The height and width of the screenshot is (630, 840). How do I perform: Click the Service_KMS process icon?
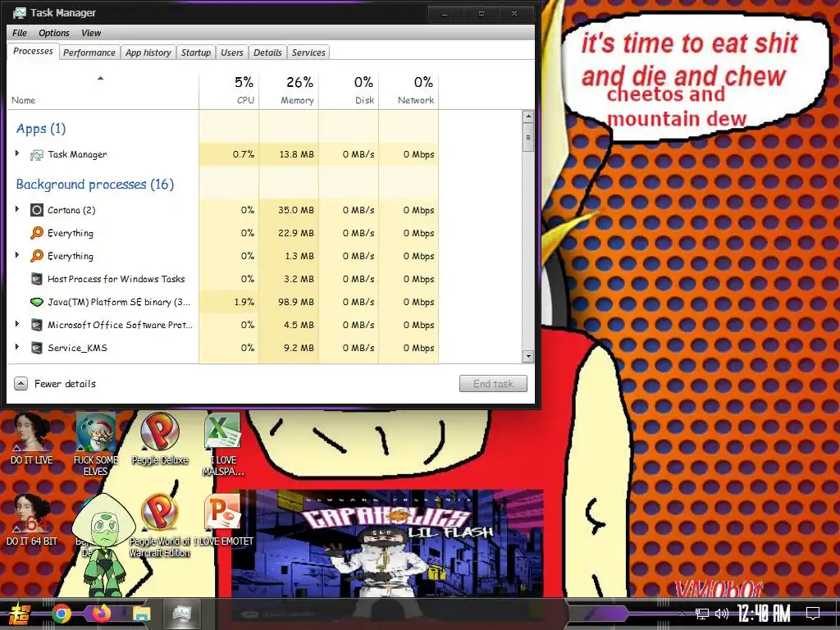(x=36, y=348)
